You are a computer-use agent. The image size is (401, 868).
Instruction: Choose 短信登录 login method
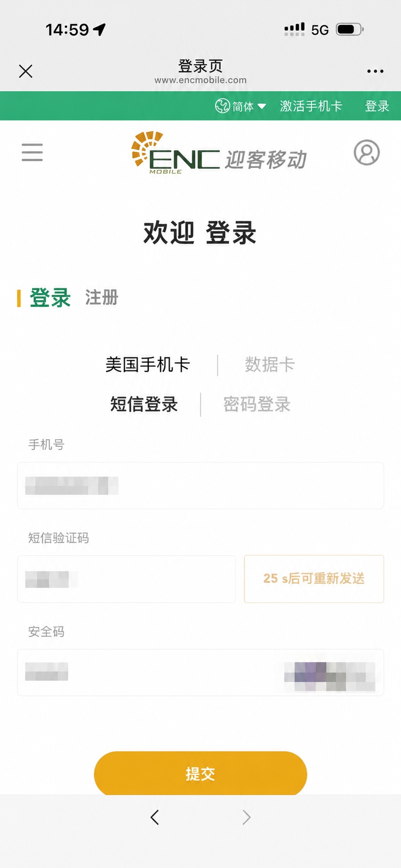[x=144, y=404]
